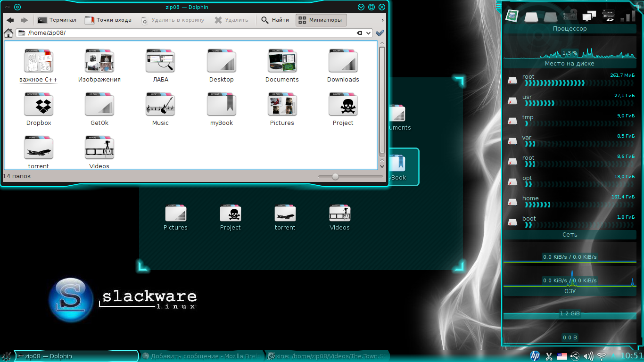The width and height of the screenshot is (644, 362).
Task: Expand the location bar history dropdown
Action: point(368,33)
